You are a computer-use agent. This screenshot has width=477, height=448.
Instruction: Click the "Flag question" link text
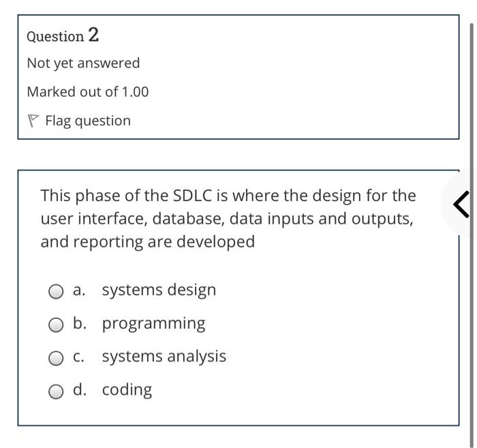pyautogui.click(x=88, y=121)
